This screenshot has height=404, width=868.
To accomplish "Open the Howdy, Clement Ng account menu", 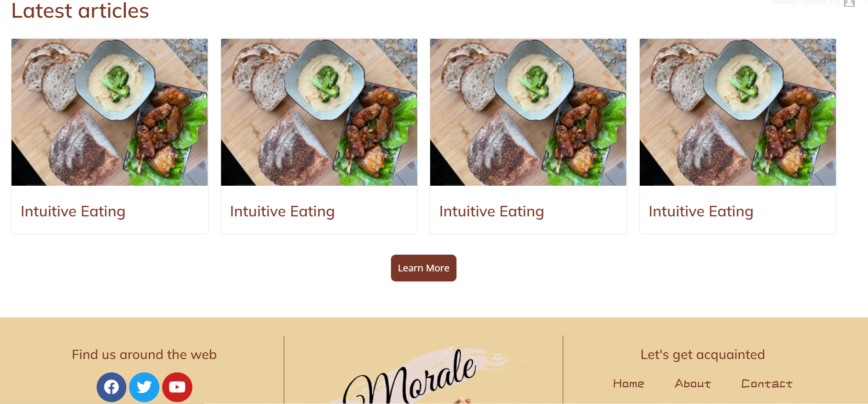I will [x=812, y=3].
